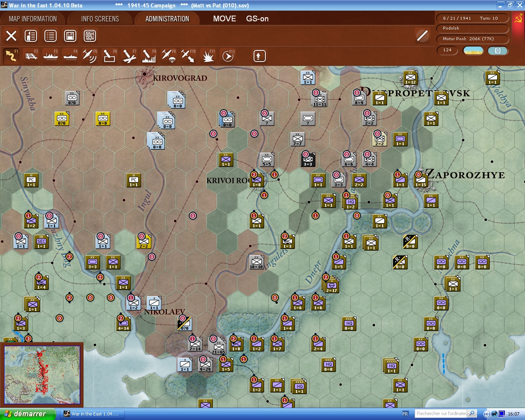This screenshot has width=525, height=420.
Task: Select the gray unit counter labeled 5=5
Action: (267, 159)
